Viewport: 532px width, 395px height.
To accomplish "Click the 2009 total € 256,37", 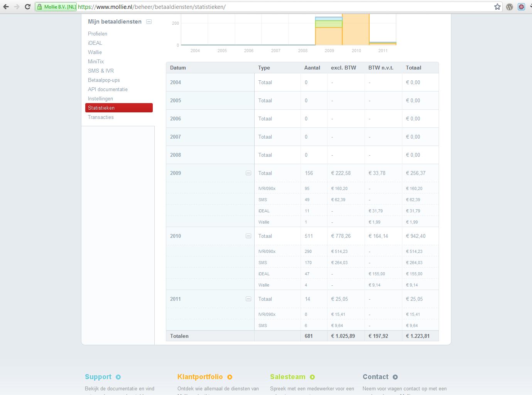I will click(x=415, y=173).
